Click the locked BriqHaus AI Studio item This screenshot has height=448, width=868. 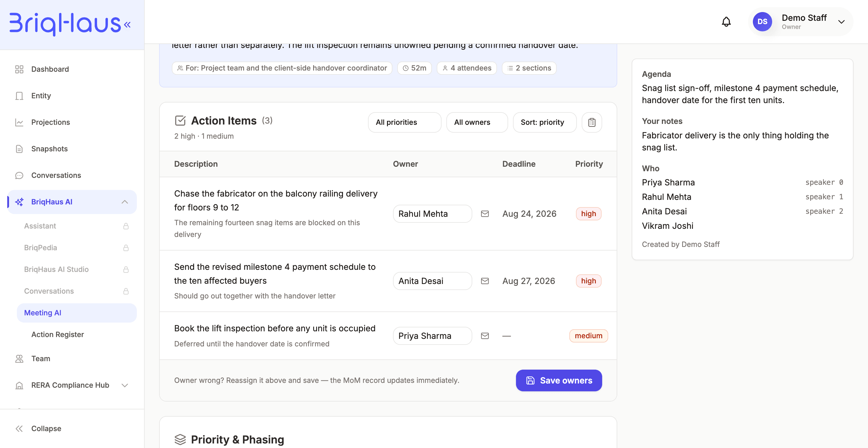tap(77, 269)
